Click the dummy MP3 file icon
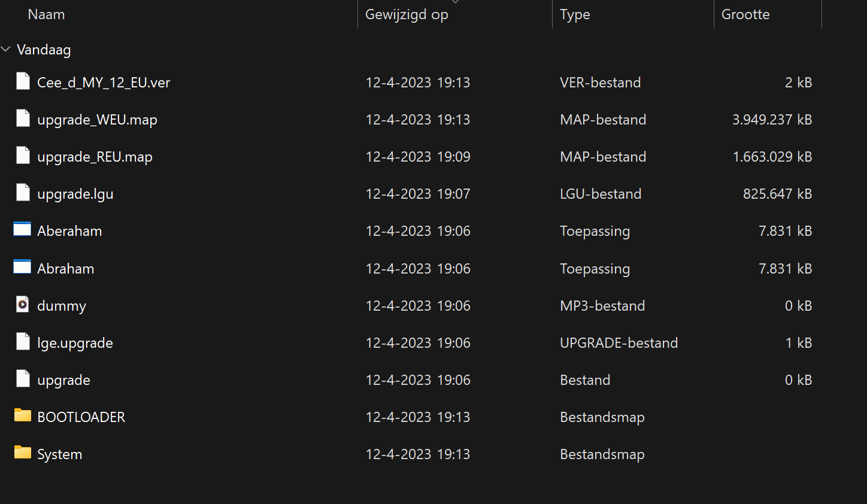 coord(23,305)
